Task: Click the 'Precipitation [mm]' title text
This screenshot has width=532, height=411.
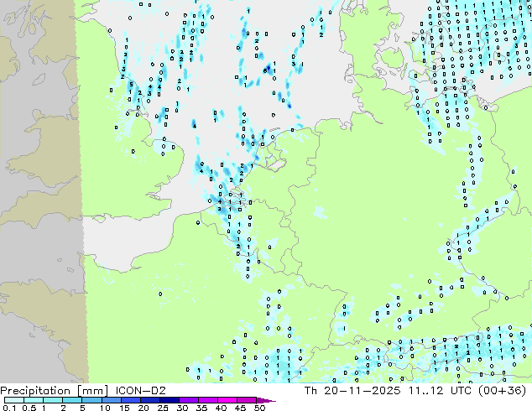Action: (x=55, y=391)
